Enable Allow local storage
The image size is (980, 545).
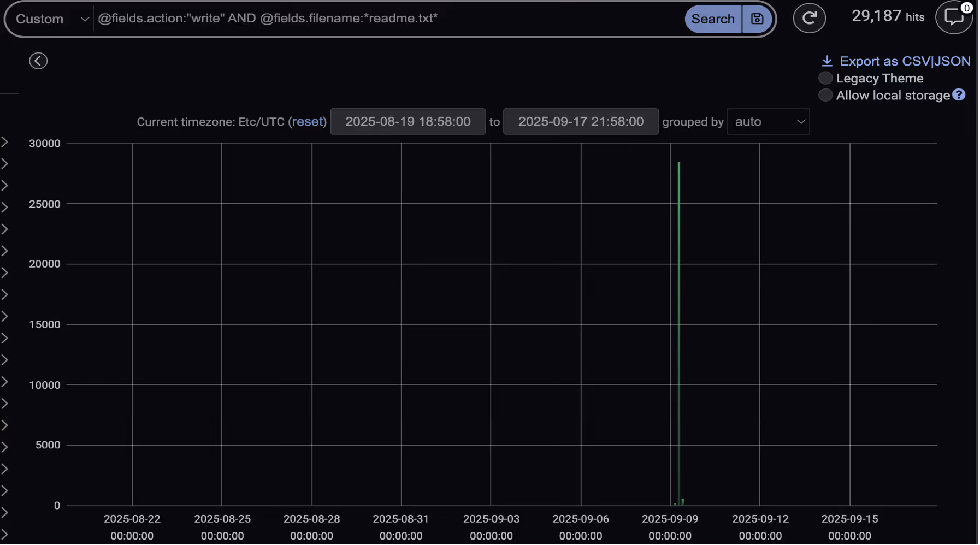pos(825,95)
